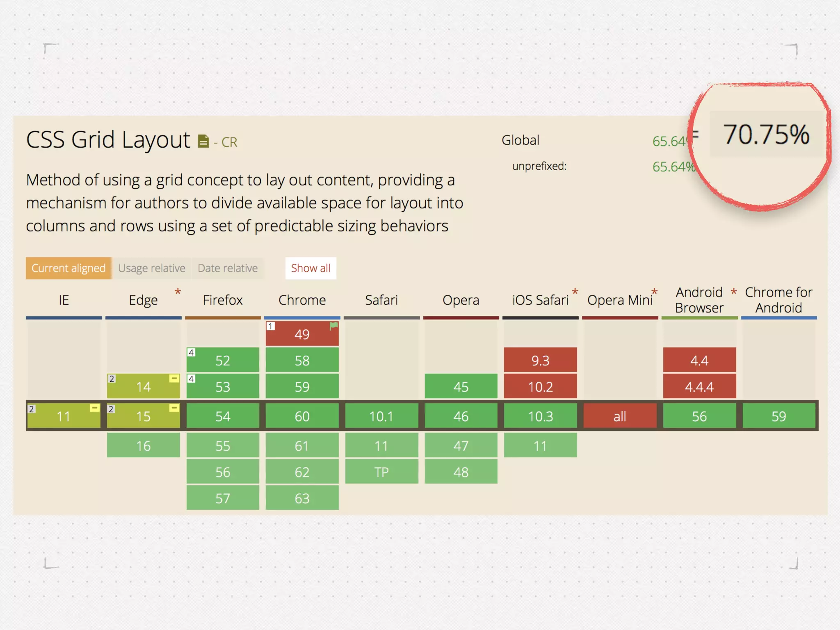Click the Firefox column header

coord(223,300)
